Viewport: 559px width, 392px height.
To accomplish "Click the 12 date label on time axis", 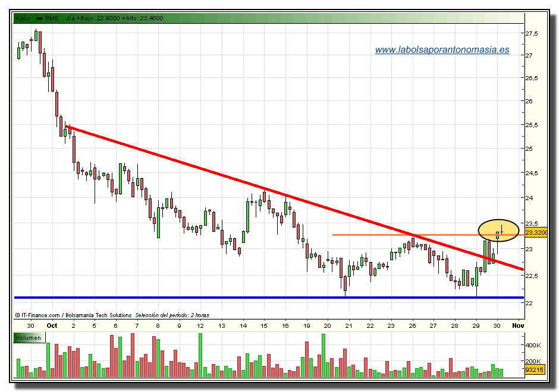I will pos(200,325).
